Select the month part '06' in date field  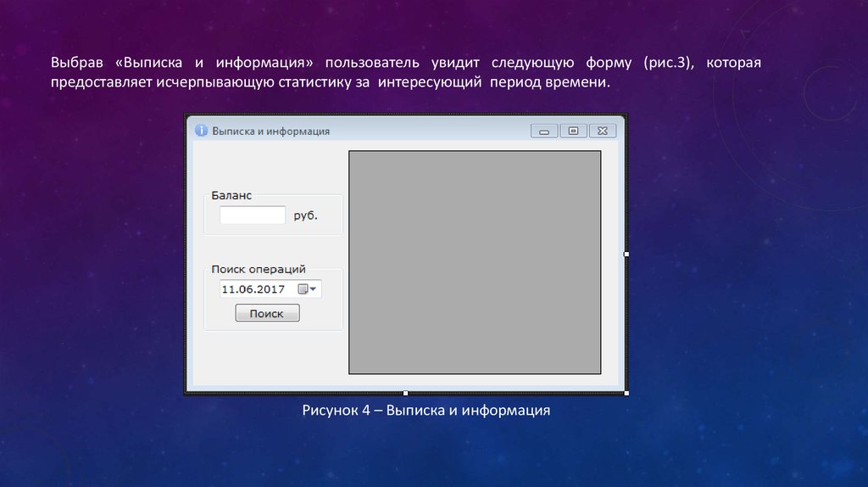click(x=247, y=289)
